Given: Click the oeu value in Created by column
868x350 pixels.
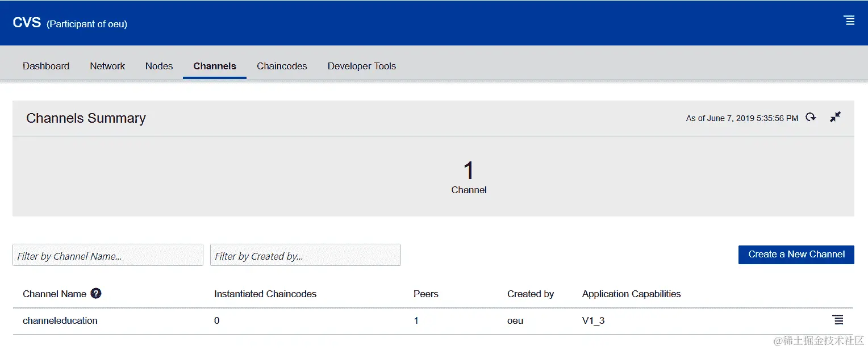Looking at the screenshot, I should pos(515,320).
